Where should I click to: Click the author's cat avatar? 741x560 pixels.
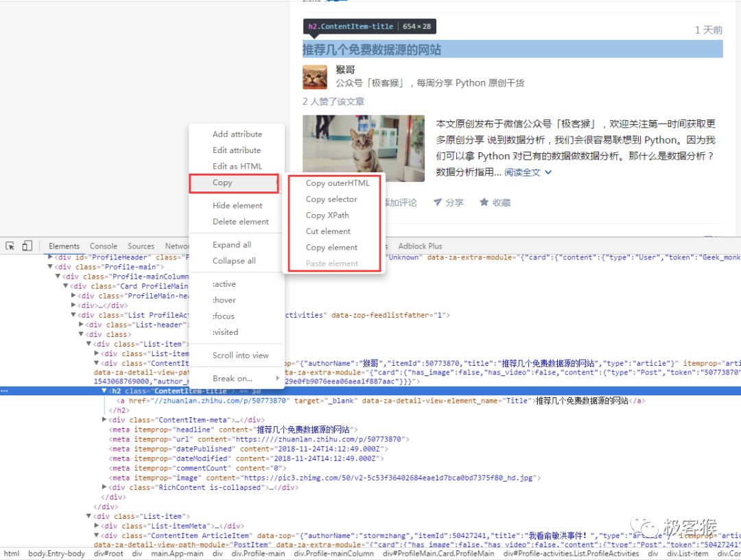(315, 77)
